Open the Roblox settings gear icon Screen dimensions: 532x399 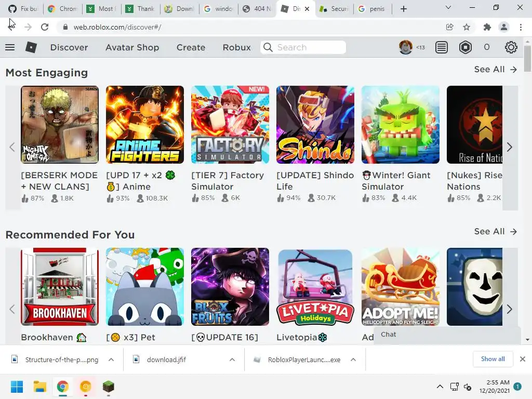click(511, 47)
